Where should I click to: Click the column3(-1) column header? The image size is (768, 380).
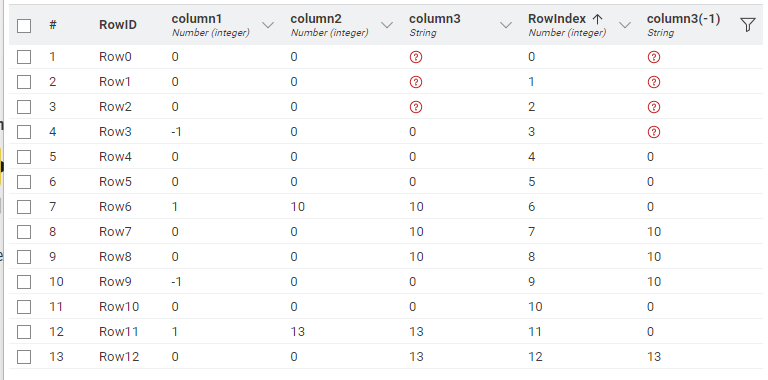pyautogui.click(x=683, y=19)
